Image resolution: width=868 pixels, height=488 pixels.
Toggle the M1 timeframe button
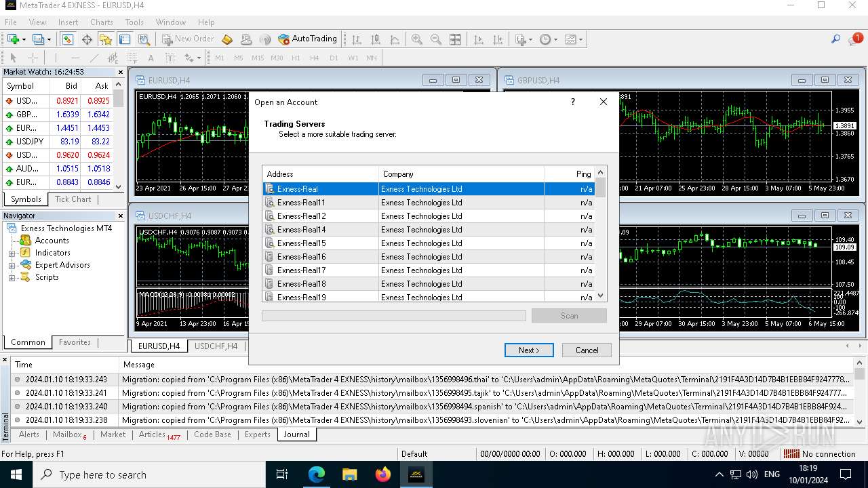point(220,58)
